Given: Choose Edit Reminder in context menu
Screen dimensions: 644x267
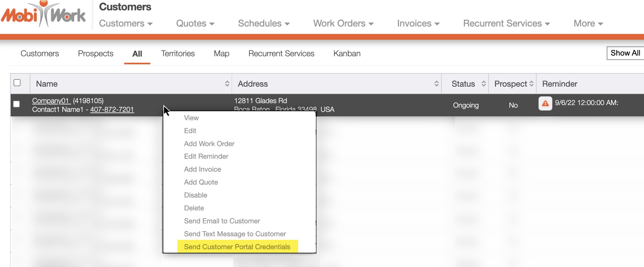Looking at the screenshot, I should tap(206, 156).
